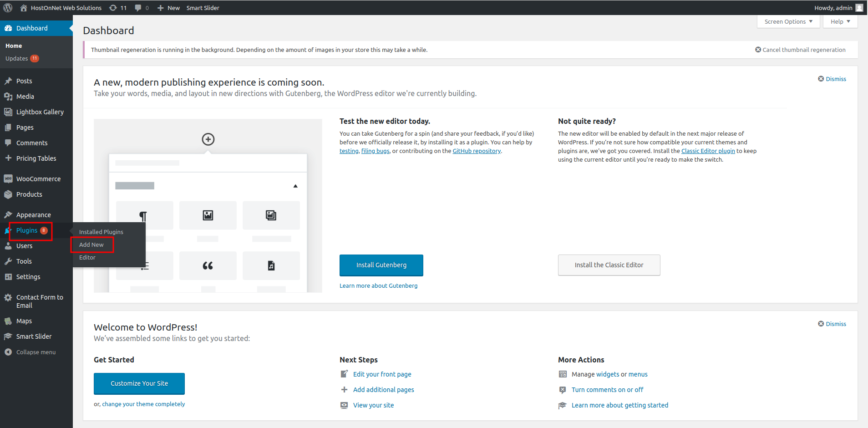Click the filing bugs link
The height and width of the screenshot is (428, 868).
376,151
